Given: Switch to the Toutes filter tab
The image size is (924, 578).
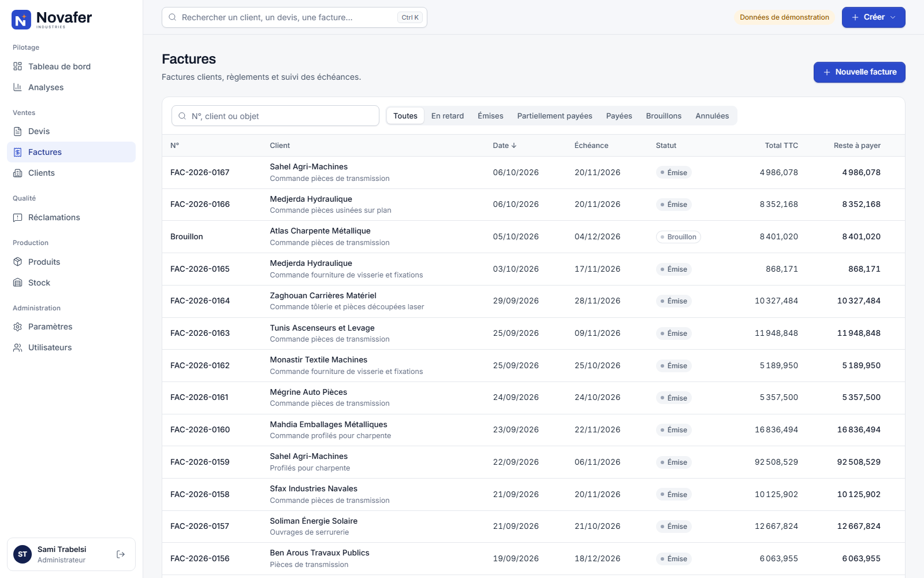Looking at the screenshot, I should pyautogui.click(x=405, y=116).
